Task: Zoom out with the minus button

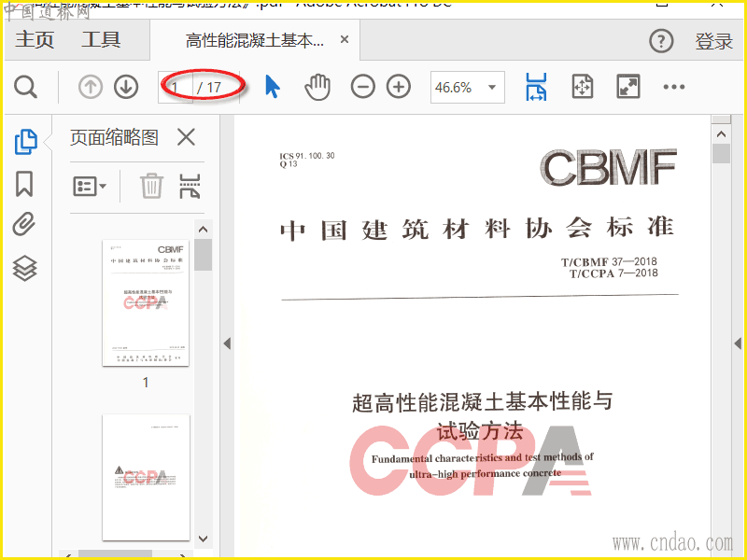Action: pos(362,87)
